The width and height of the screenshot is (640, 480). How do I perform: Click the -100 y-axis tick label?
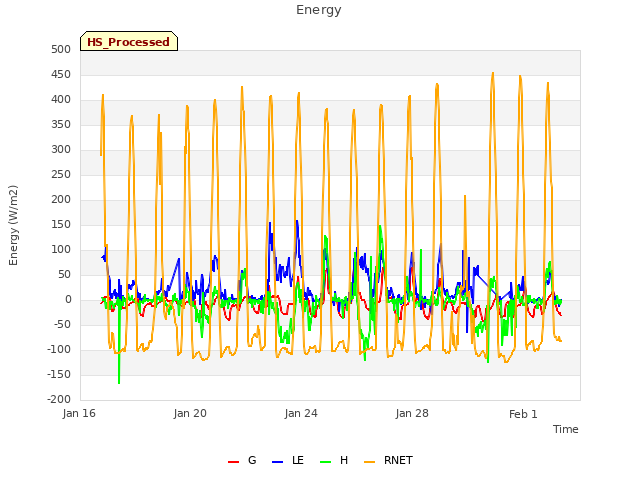(59, 349)
